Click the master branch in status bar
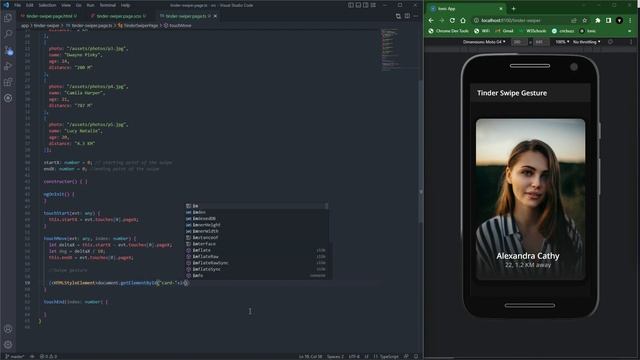This screenshot has height=360, width=640. (x=14, y=356)
